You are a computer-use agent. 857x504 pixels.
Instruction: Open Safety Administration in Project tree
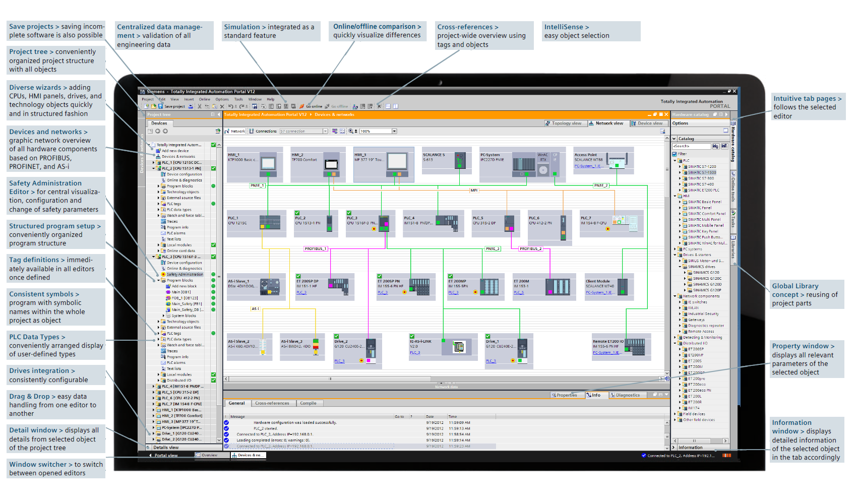(x=185, y=275)
